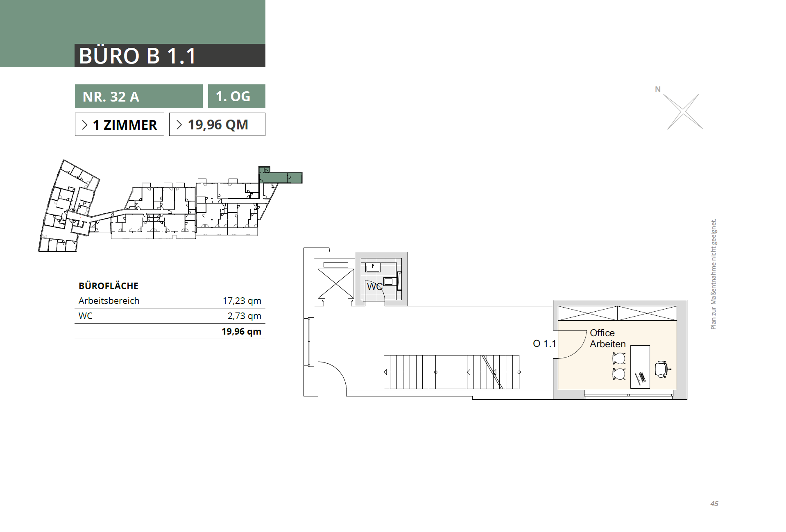
Task: Select the 2,73 qm value
Action: click(x=244, y=316)
